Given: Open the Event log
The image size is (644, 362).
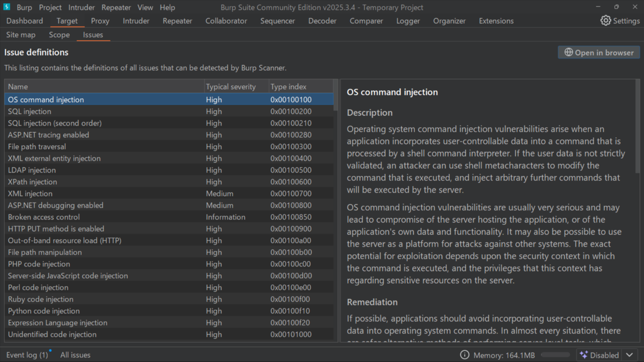Looking at the screenshot, I should pos(27,355).
